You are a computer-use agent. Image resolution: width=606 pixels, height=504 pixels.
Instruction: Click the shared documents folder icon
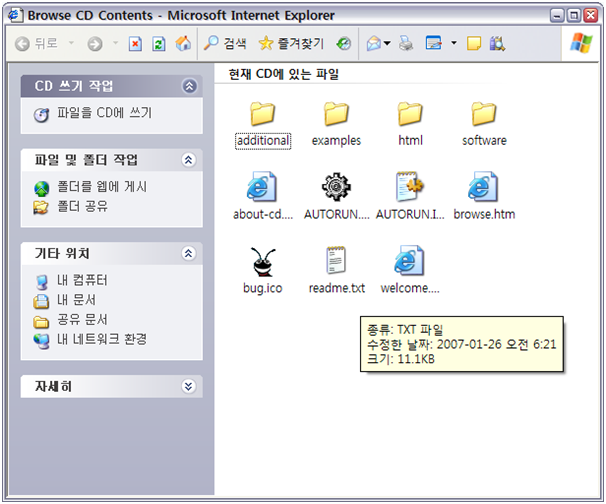(41, 322)
